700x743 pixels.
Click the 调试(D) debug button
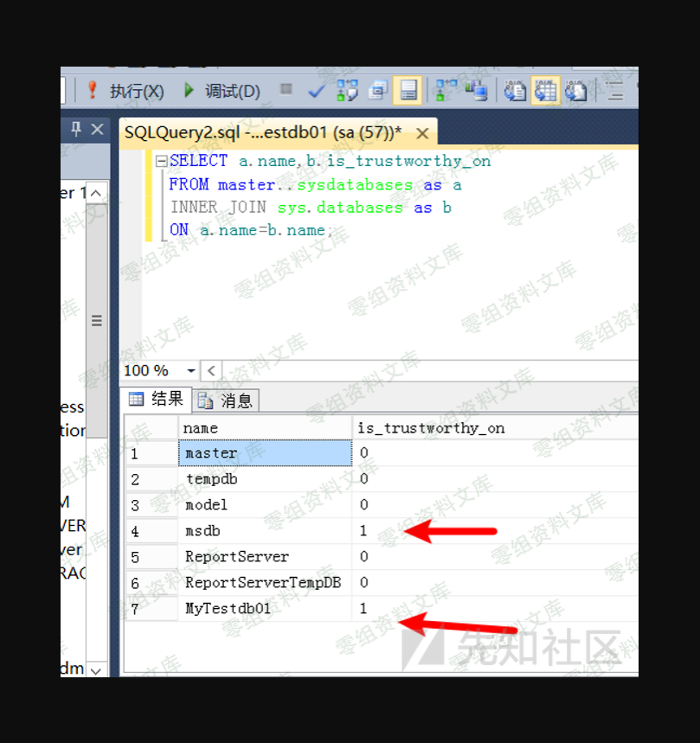pyautogui.click(x=222, y=91)
